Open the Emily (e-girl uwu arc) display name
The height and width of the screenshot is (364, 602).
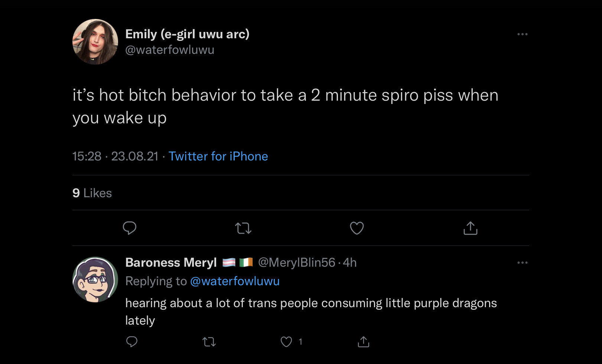(188, 34)
